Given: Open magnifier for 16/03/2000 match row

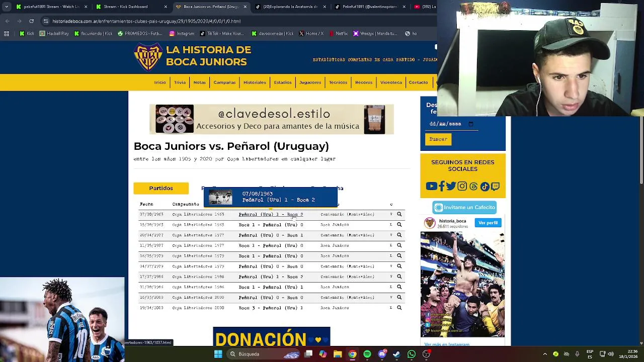Looking at the screenshot, I should tap(399, 298).
